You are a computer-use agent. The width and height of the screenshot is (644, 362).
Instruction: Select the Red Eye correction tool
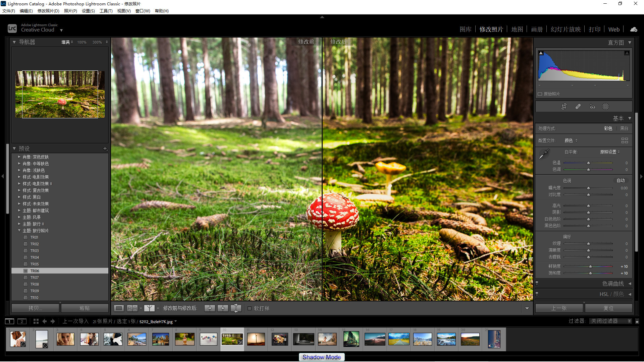592,107
